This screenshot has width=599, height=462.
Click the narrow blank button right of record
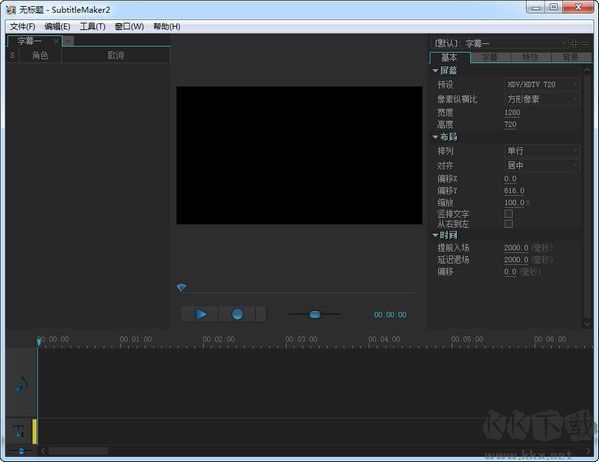point(261,314)
